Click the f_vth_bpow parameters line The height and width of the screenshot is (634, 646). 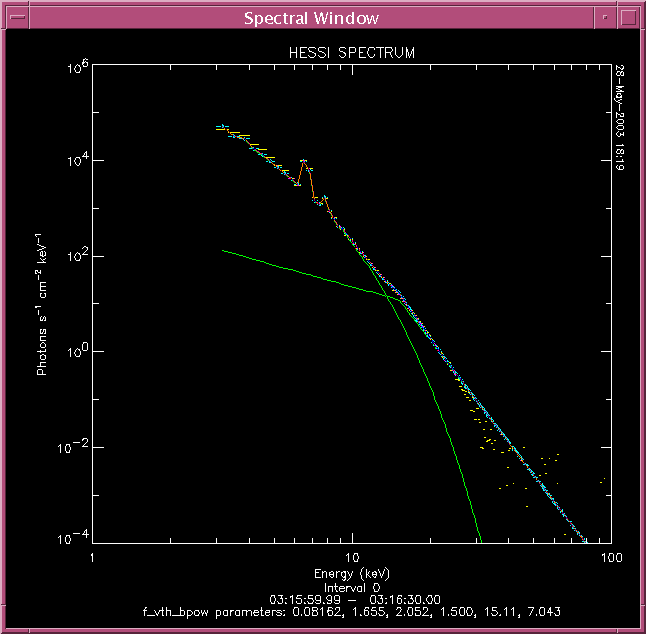pyautogui.click(x=351, y=612)
